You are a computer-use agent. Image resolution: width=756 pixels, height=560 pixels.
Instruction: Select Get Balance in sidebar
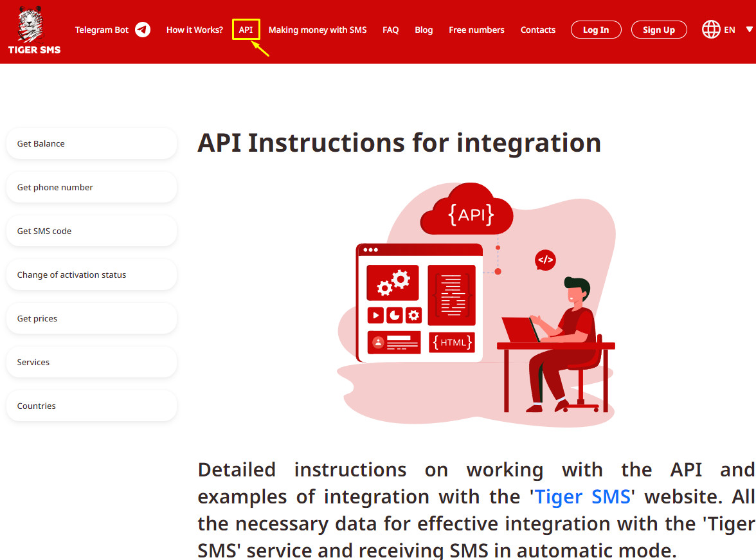(x=91, y=144)
